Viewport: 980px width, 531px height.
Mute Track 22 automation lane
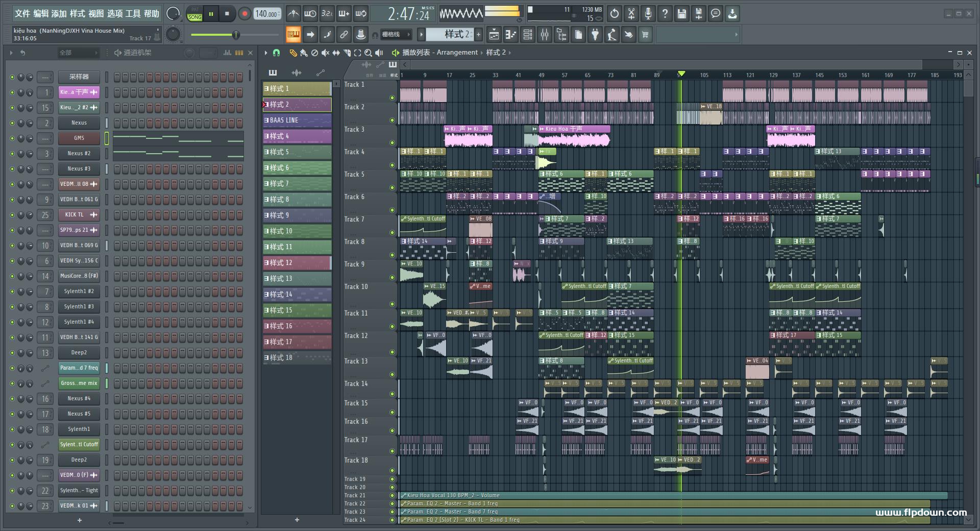[x=392, y=503]
